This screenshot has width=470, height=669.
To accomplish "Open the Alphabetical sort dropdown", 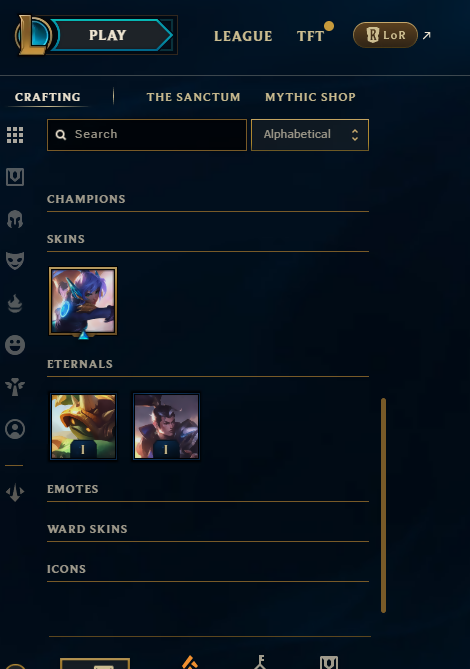I will coord(310,135).
